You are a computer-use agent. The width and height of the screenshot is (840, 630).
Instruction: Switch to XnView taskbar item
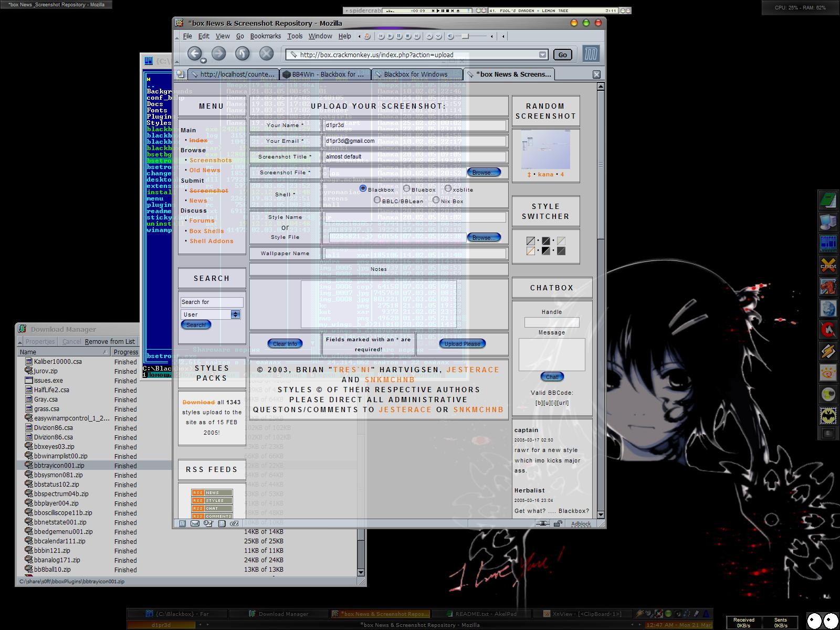click(x=583, y=614)
